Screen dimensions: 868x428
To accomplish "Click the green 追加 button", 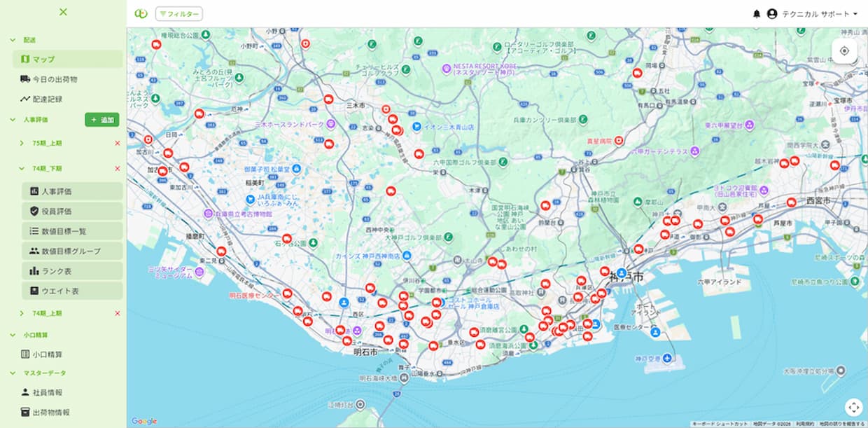I will point(102,120).
